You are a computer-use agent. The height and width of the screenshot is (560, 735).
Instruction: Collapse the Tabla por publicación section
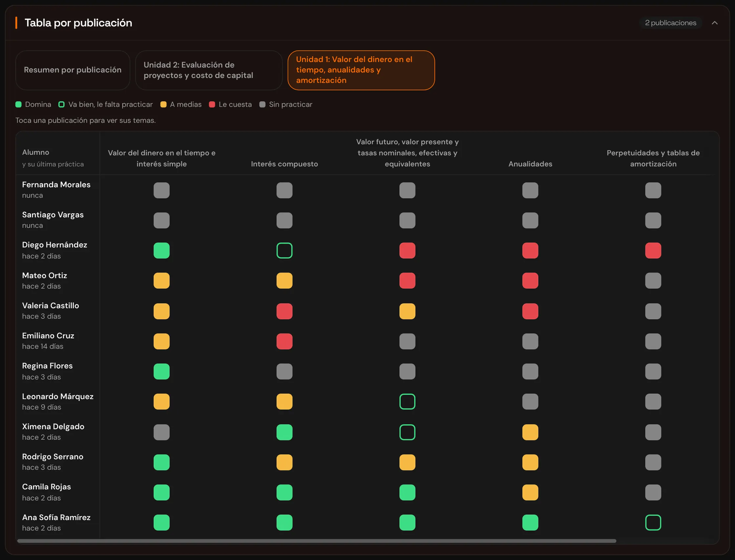(714, 23)
